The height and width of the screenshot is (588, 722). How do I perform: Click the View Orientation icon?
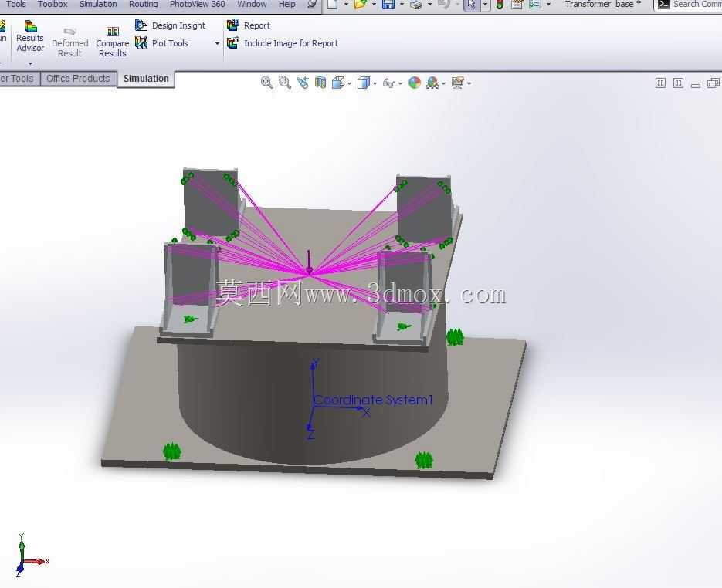[338, 83]
